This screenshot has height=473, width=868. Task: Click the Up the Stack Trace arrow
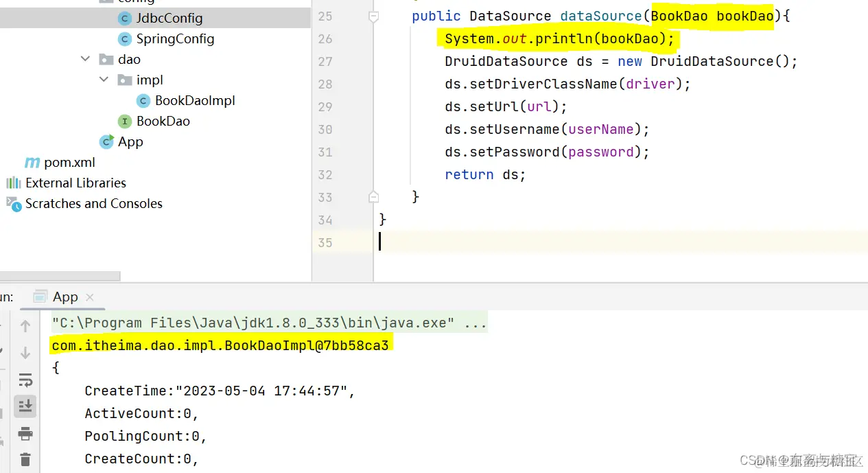click(25, 326)
